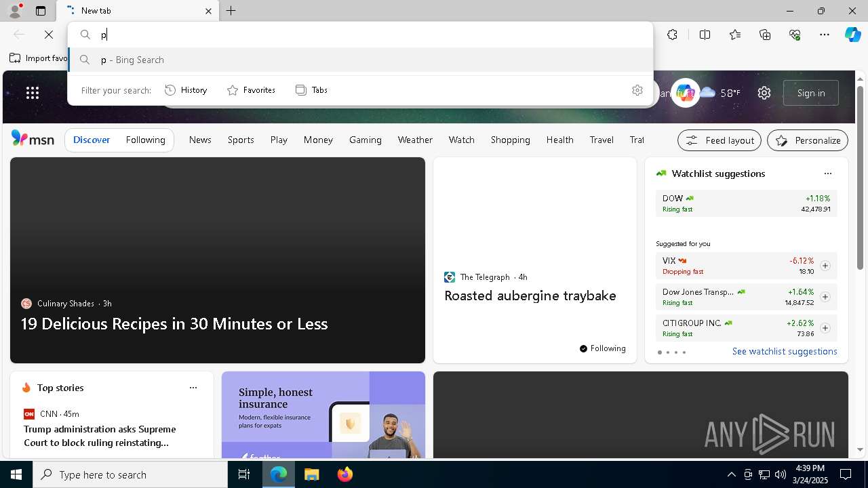
Task: Open the Sports category
Action: 241,140
